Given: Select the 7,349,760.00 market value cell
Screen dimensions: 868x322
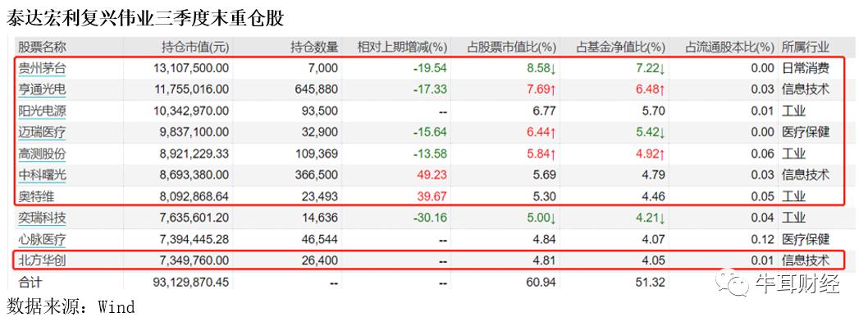Looking at the screenshot, I should (x=195, y=260).
